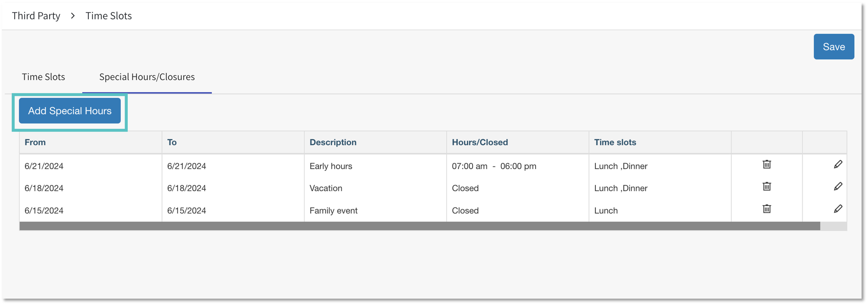
Task: Sort by the To column header
Action: click(172, 142)
